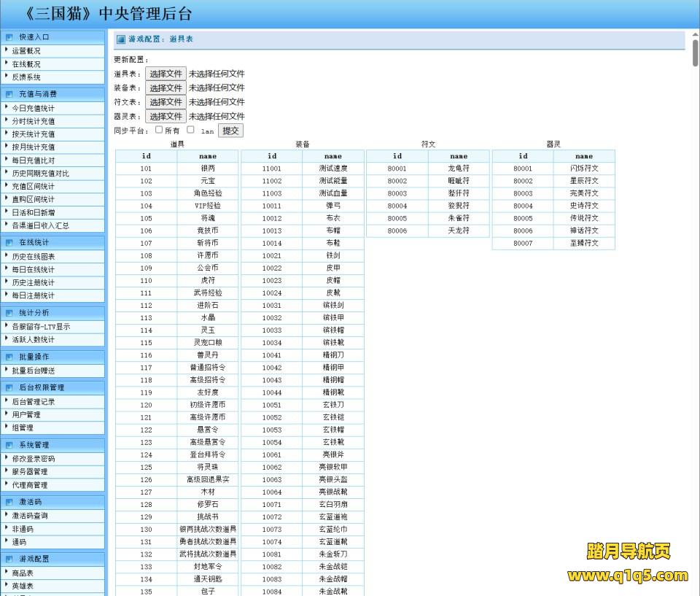
Task: Click the icon beside 激活码 section header
Action: pyautogui.click(x=9, y=502)
